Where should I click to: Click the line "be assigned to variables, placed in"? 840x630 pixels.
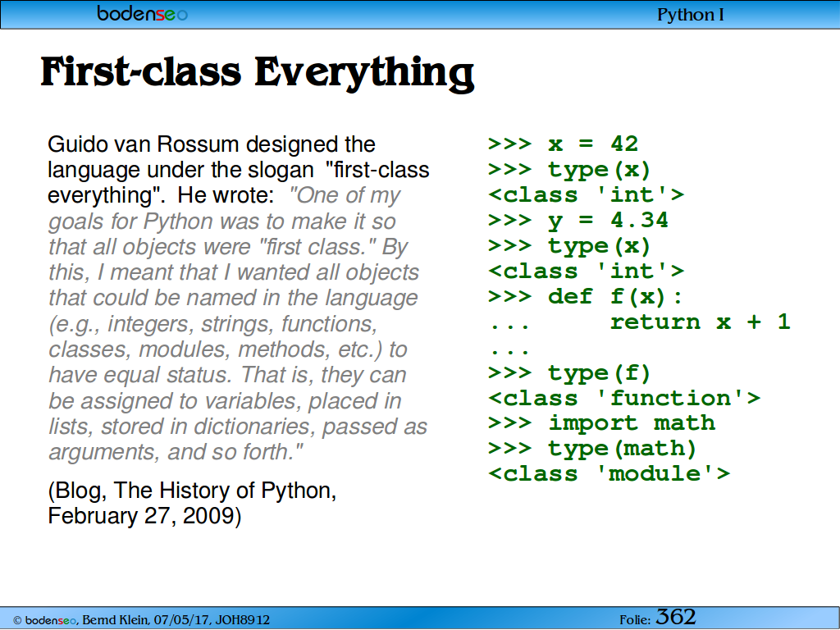pos(225,400)
